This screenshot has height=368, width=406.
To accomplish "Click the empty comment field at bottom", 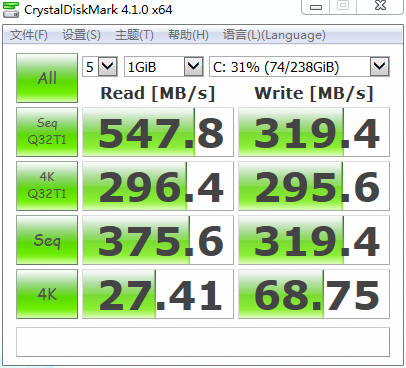I will (x=203, y=342).
